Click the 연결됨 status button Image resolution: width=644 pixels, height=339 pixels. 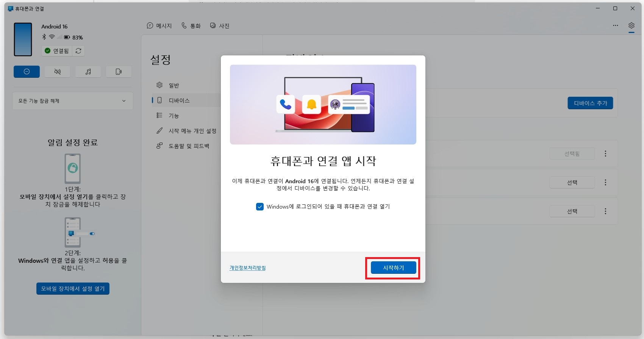point(57,51)
